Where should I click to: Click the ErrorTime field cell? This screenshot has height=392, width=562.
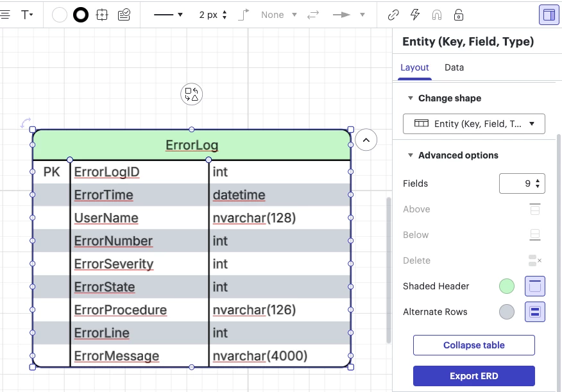tap(139, 194)
